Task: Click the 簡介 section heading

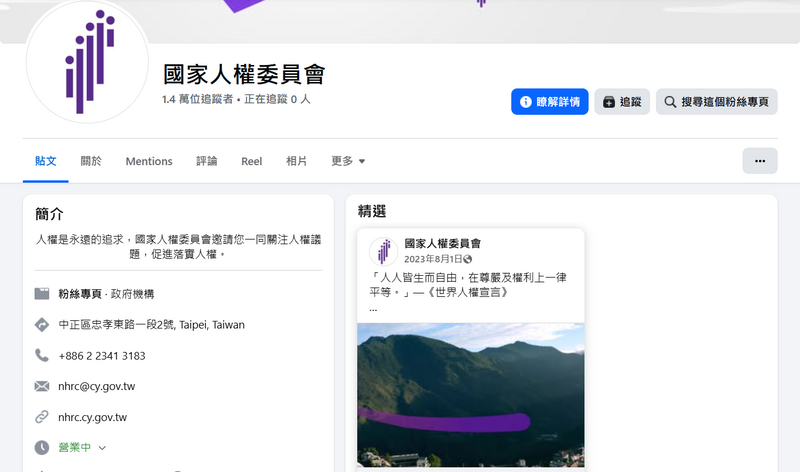Action: click(49, 214)
